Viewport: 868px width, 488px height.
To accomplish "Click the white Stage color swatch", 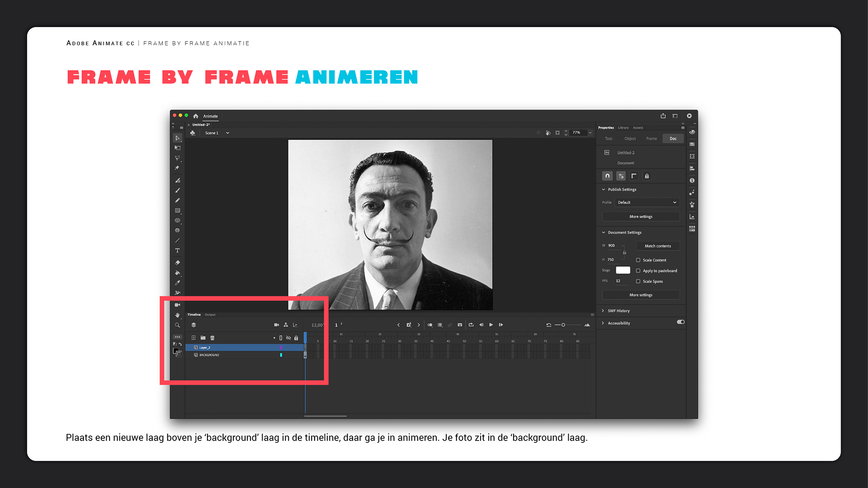I will [623, 270].
